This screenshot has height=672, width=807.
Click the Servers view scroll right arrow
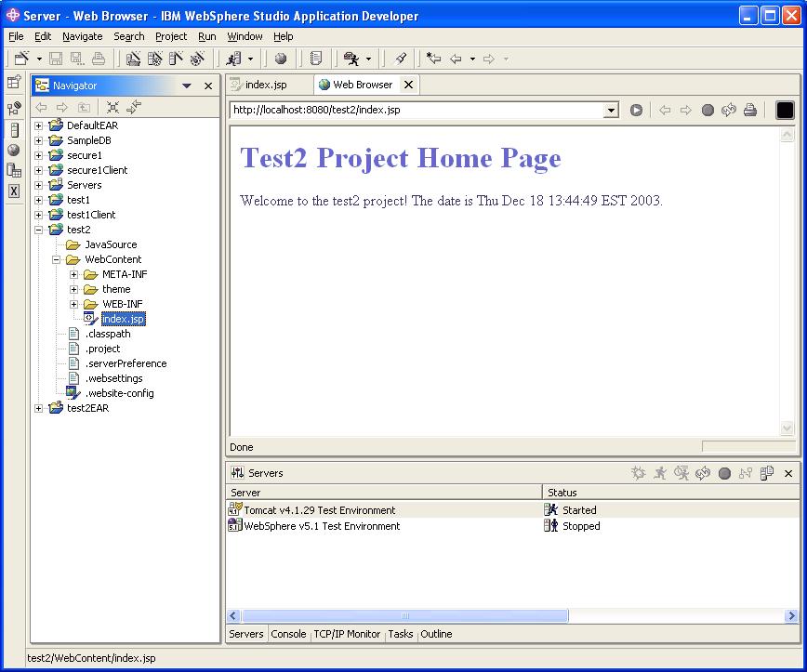click(791, 616)
